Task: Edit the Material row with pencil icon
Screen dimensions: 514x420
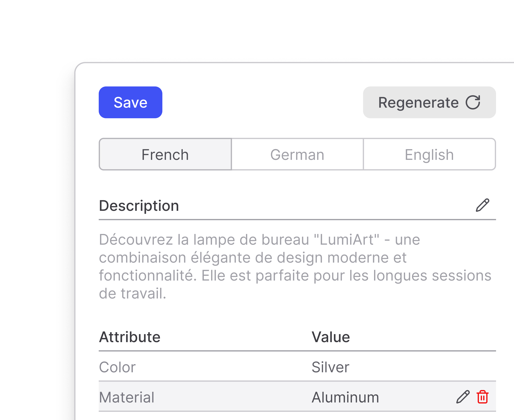Action: (x=463, y=397)
